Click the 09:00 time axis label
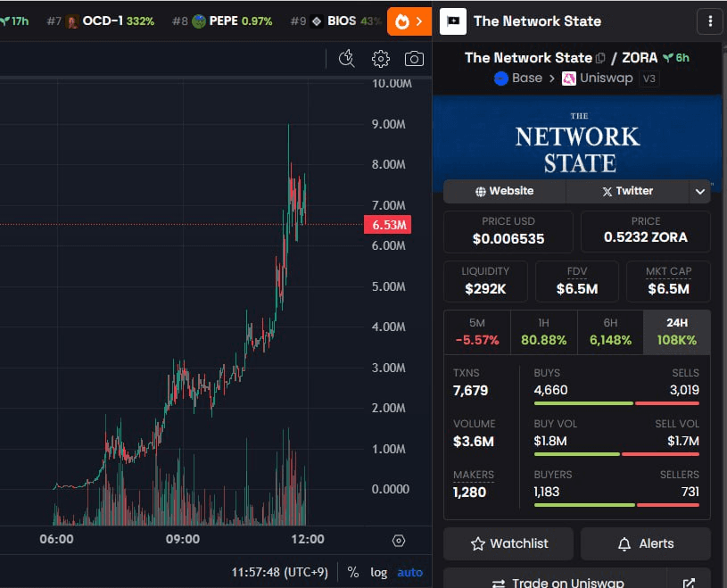 tap(183, 539)
